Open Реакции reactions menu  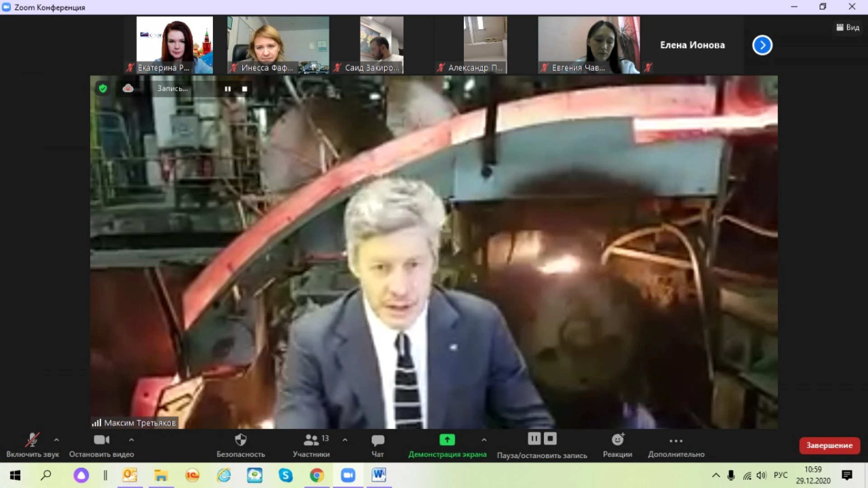pyautogui.click(x=618, y=445)
